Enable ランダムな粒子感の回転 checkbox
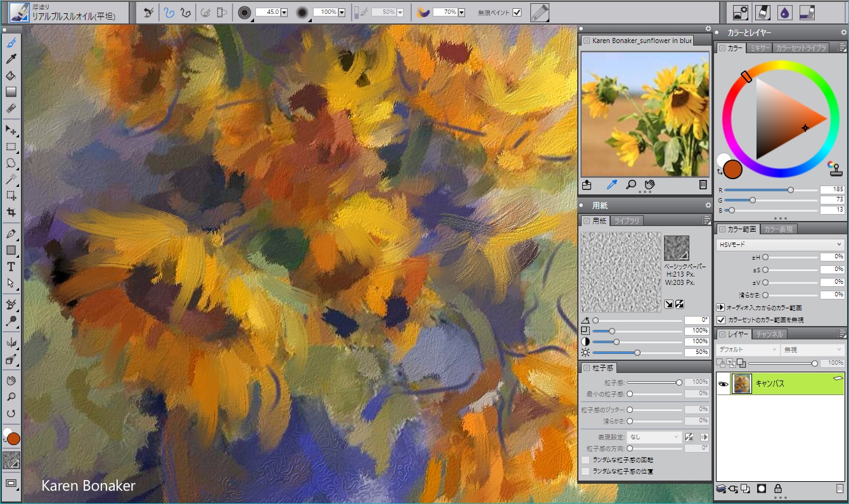 [x=585, y=460]
